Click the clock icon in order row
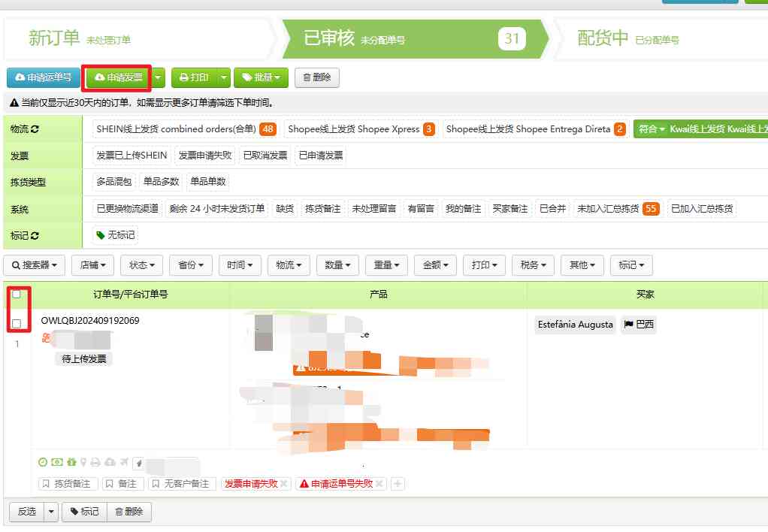Image resolution: width=768 pixels, height=532 pixels. (43, 461)
